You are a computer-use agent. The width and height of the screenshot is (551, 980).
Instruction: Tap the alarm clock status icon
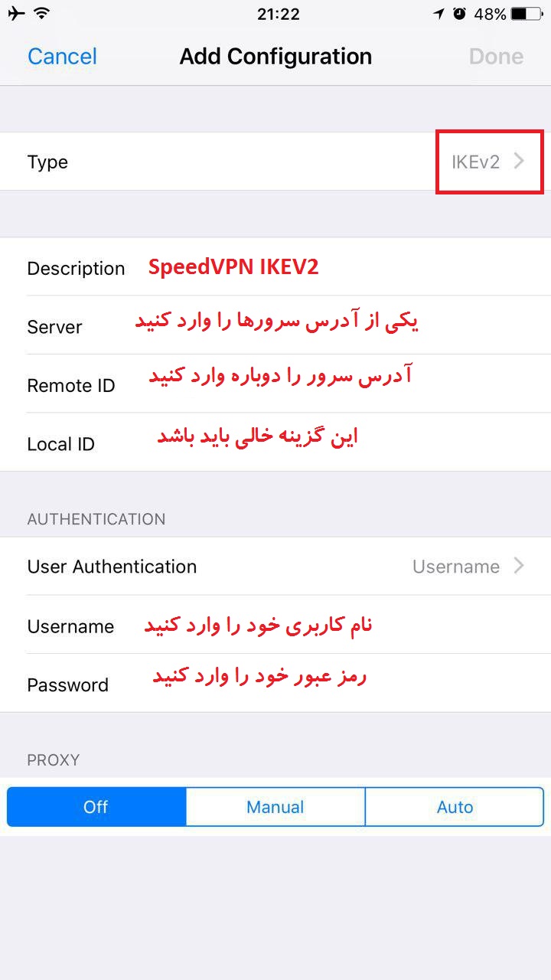click(459, 14)
